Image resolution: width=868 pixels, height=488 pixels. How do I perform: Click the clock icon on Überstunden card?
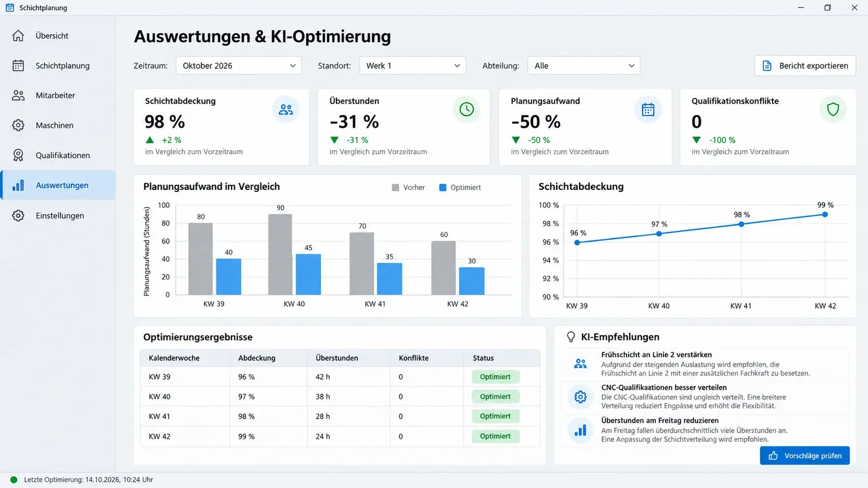click(467, 110)
